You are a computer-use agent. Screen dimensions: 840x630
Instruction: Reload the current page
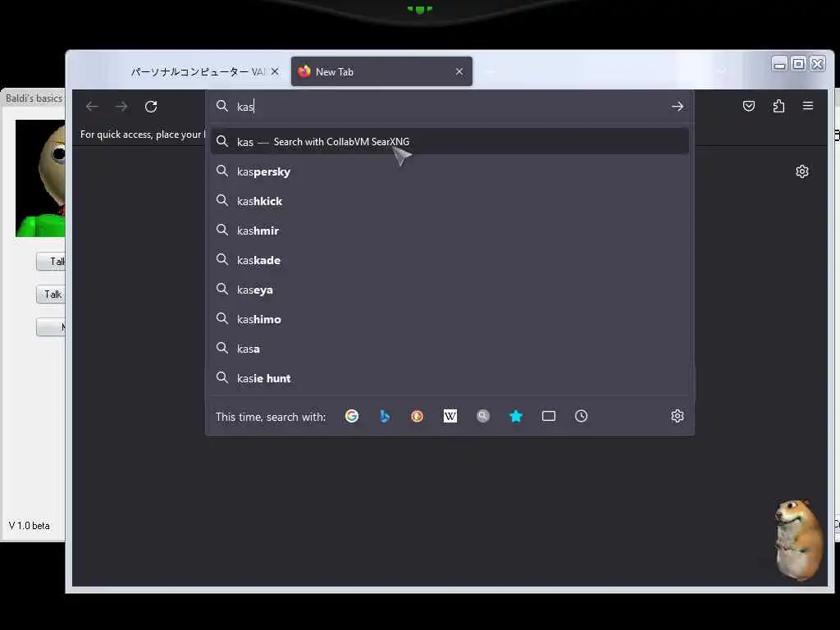tap(151, 107)
